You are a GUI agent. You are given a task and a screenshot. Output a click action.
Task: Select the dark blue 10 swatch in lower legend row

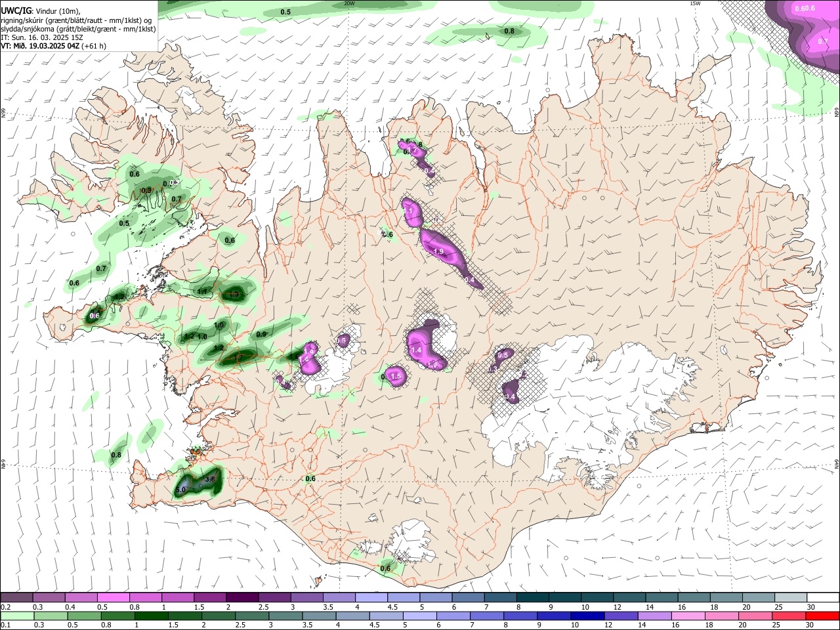click(x=587, y=616)
